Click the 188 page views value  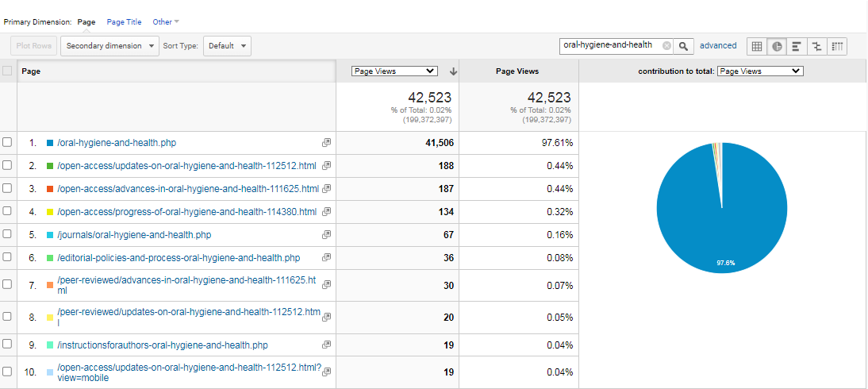point(446,166)
